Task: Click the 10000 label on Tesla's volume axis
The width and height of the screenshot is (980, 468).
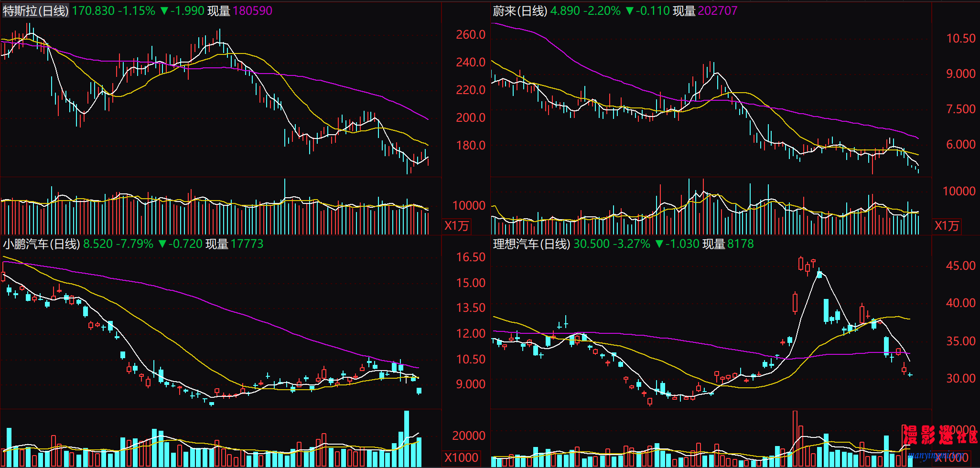Action: coord(469,206)
